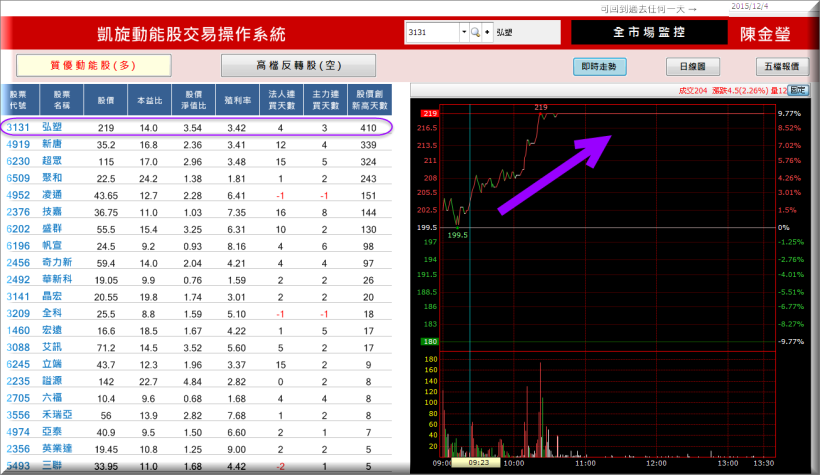Click the stock code input field showing 3131

pyautogui.click(x=432, y=33)
